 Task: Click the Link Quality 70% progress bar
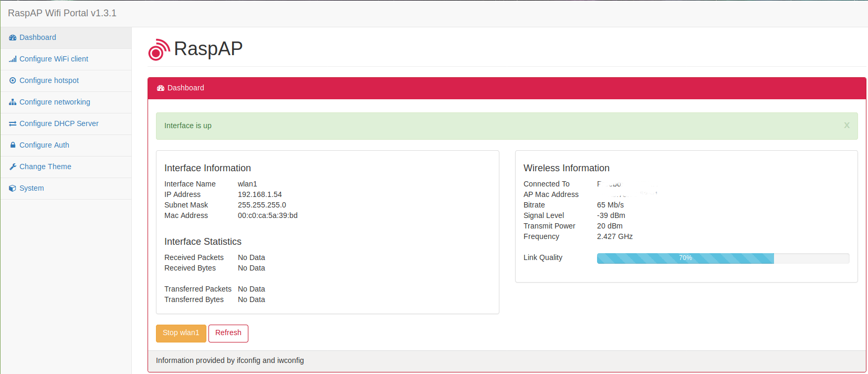tap(723, 258)
